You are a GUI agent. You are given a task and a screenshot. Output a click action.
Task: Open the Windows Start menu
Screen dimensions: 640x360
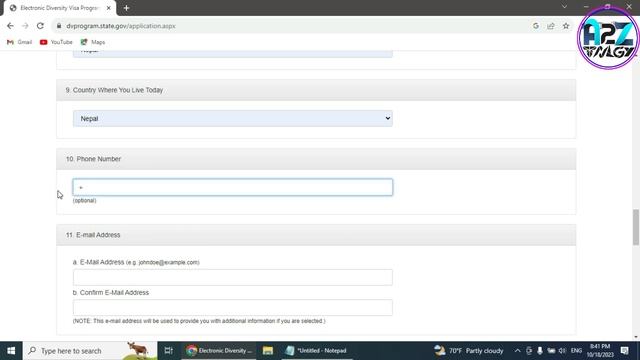[x=11, y=351]
